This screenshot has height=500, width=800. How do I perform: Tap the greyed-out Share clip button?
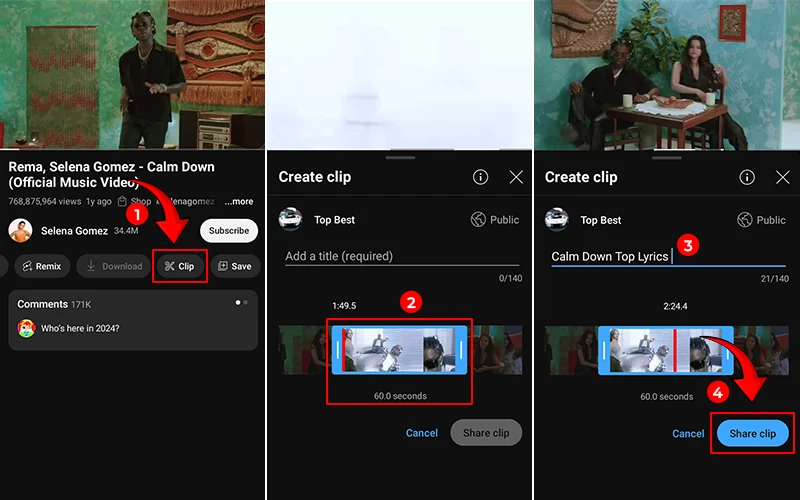tap(486, 433)
